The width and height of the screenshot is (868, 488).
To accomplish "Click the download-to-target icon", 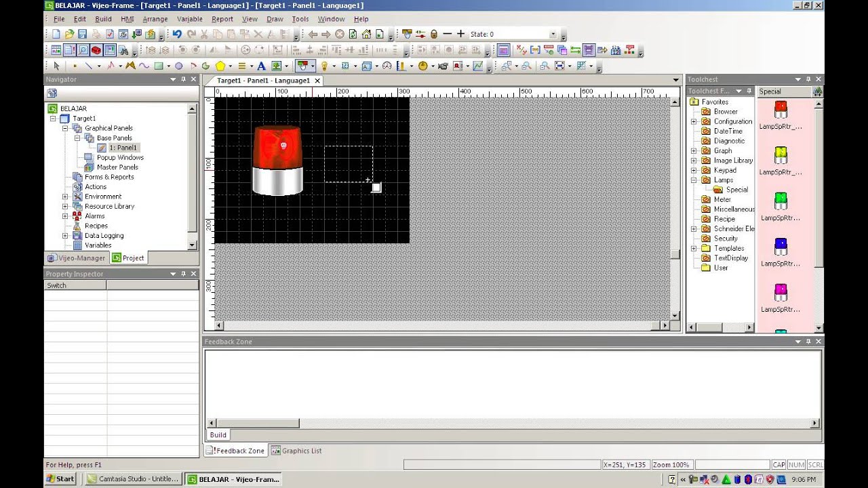I will tap(136, 34).
